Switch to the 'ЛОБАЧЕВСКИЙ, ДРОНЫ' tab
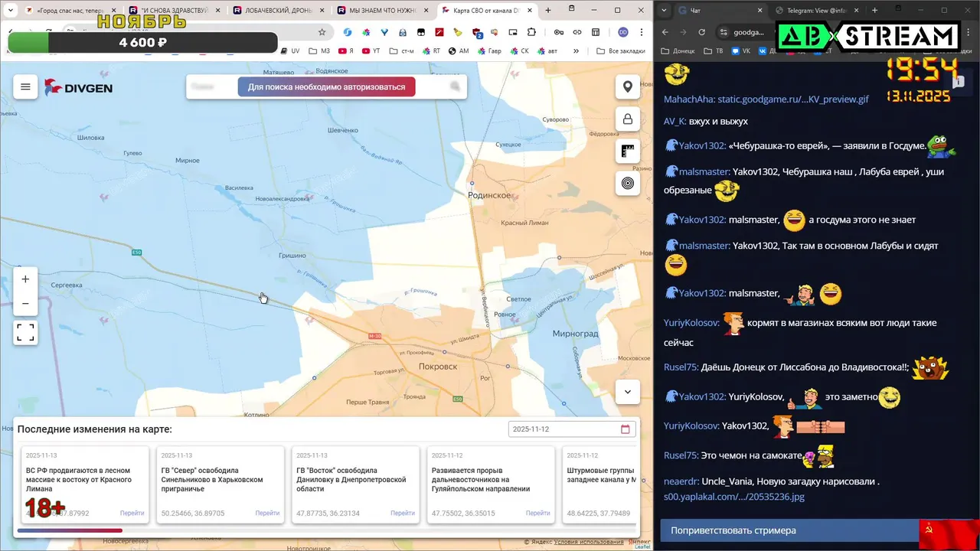Screen dimensions: 980x551 [278, 11]
